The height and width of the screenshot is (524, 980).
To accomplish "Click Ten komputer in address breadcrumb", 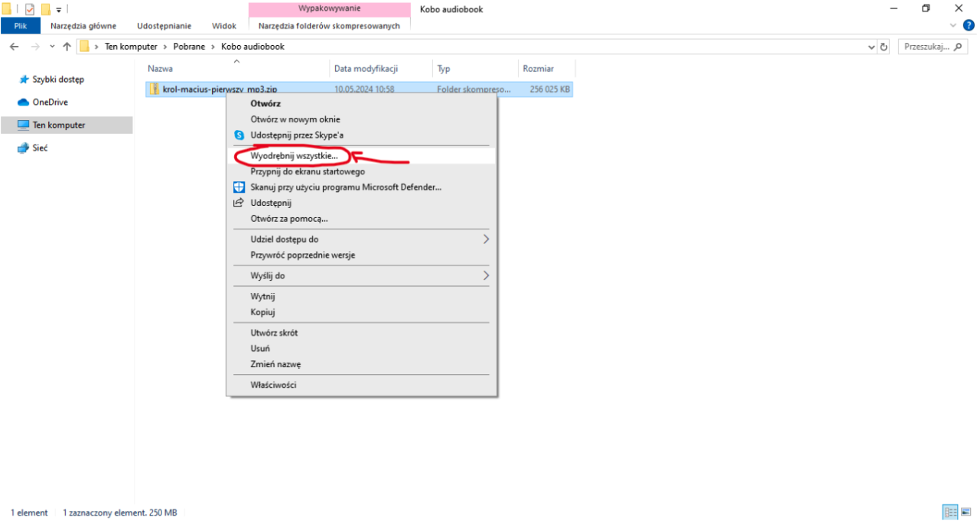I will click(x=131, y=47).
